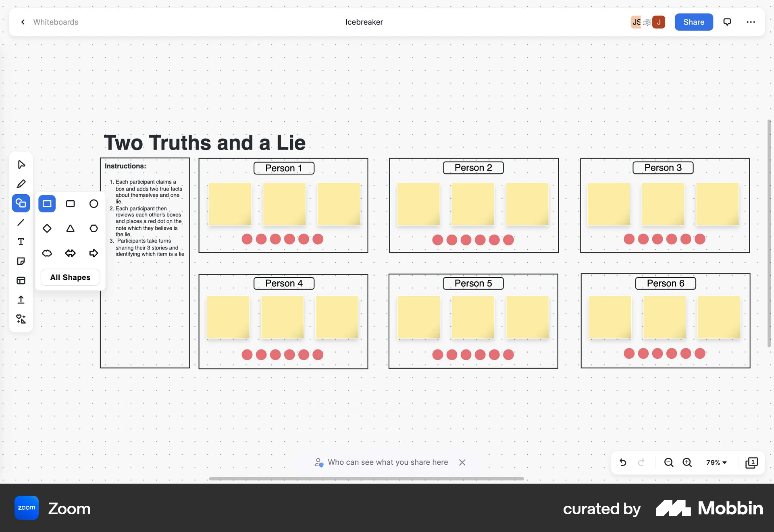
Task: Click the Share button
Action: [x=693, y=22]
